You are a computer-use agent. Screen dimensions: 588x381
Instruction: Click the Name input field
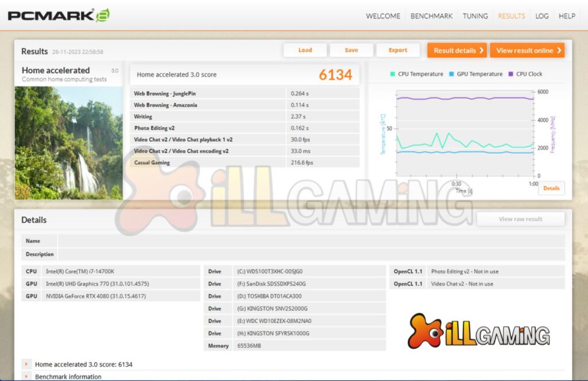point(311,241)
